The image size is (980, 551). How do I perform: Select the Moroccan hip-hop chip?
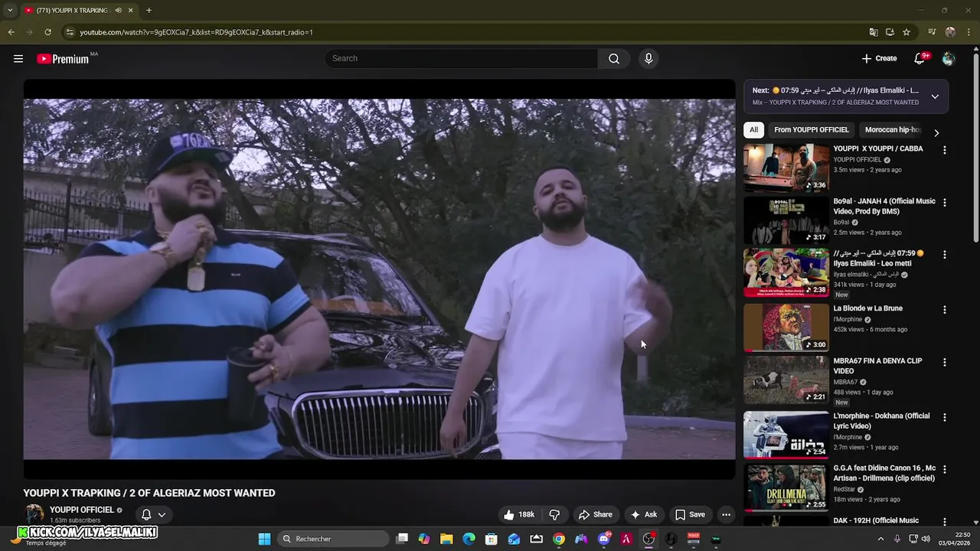click(x=893, y=129)
